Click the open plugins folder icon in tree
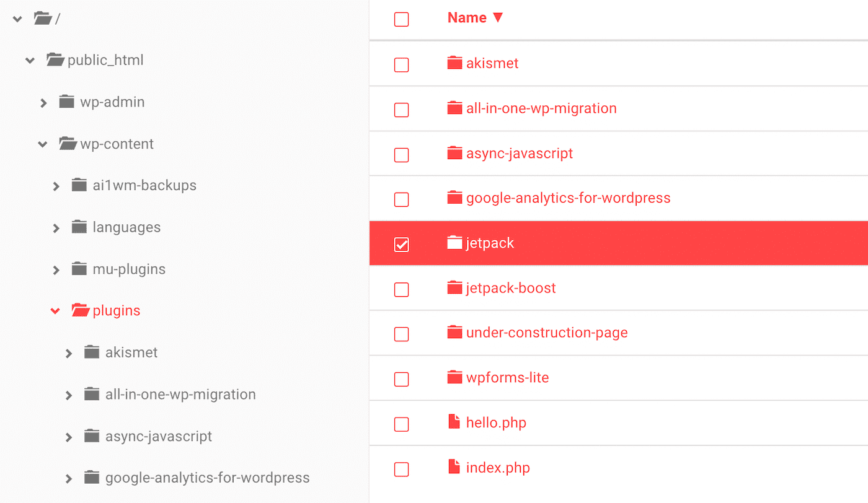Image resolution: width=868 pixels, height=503 pixels. [80, 310]
